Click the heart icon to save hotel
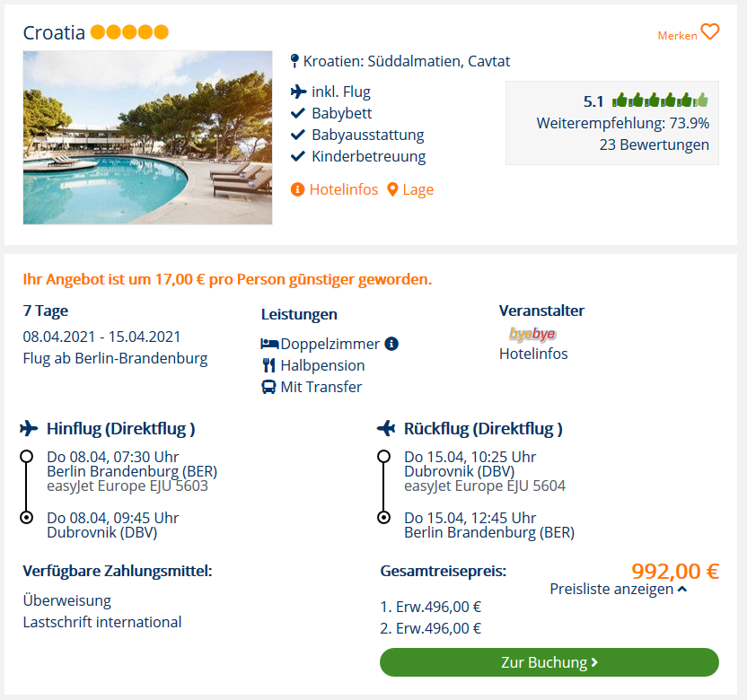The width and height of the screenshot is (747, 700). [x=709, y=32]
